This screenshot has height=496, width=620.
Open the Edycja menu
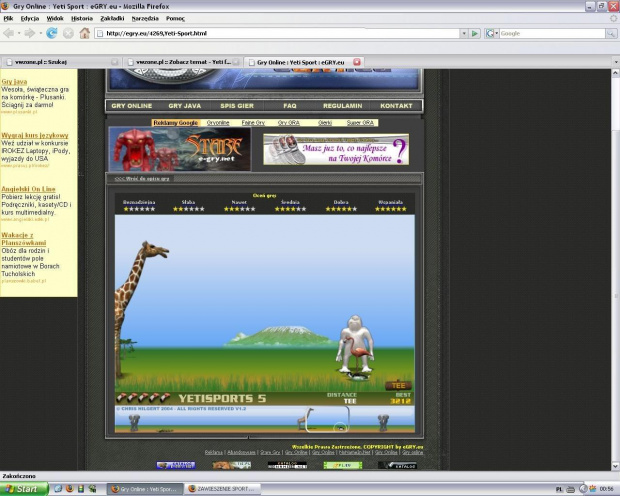click(x=30, y=18)
